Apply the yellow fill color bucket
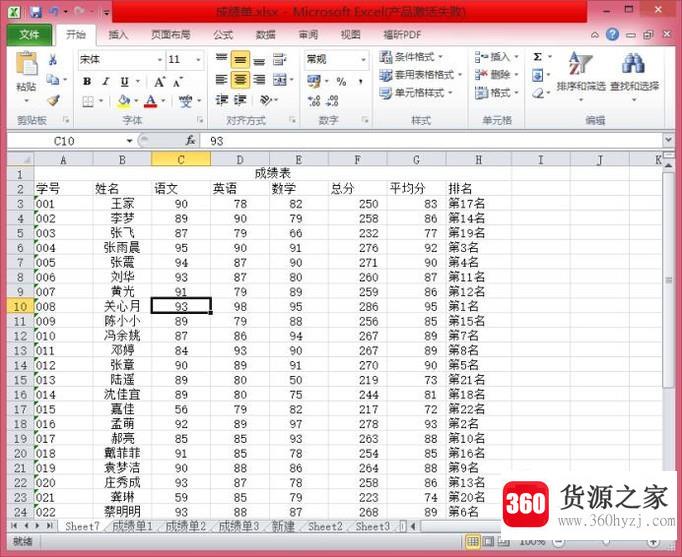 [x=124, y=101]
